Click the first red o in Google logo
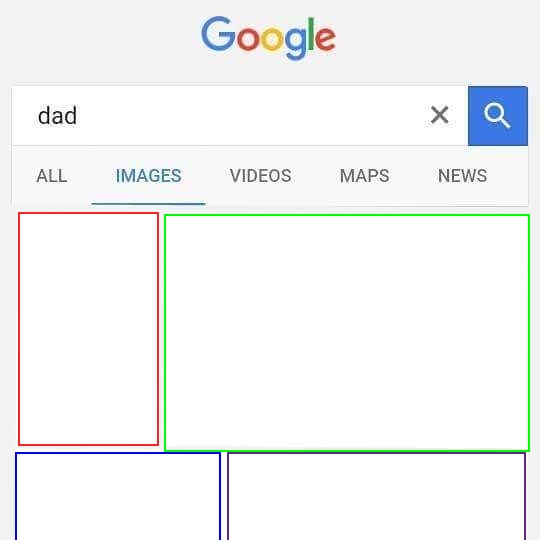The image size is (540, 540). (x=248, y=39)
